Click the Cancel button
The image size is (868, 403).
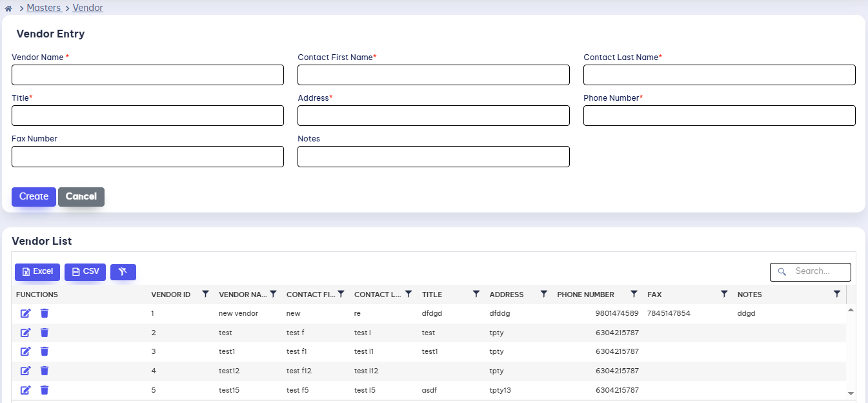point(81,197)
